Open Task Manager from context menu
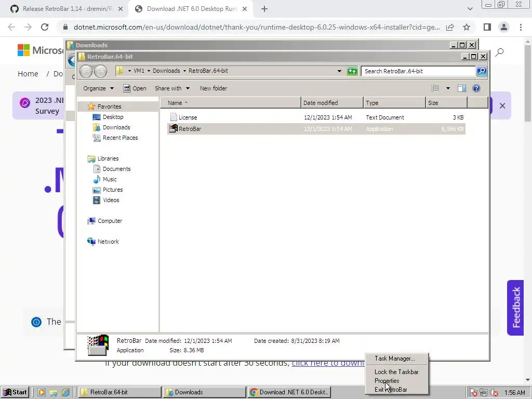This screenshot has height=399, width=532. [395, 358]
